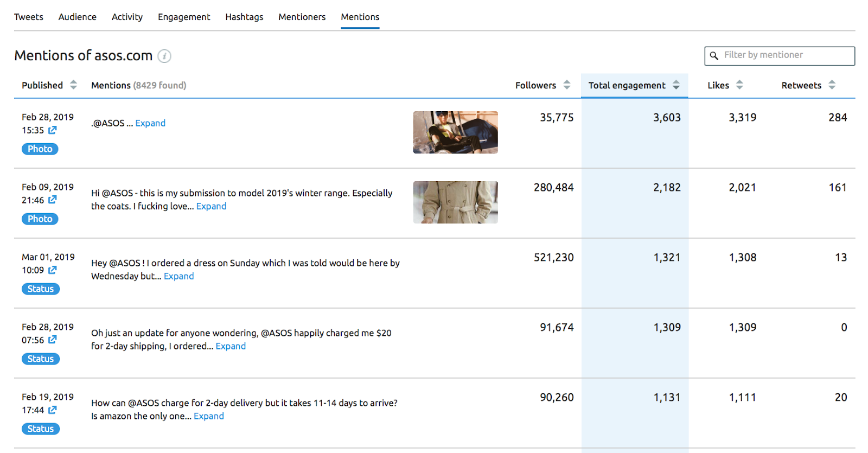Select retweets value 161
The image size is (868, 453).
tap(838, 188)
